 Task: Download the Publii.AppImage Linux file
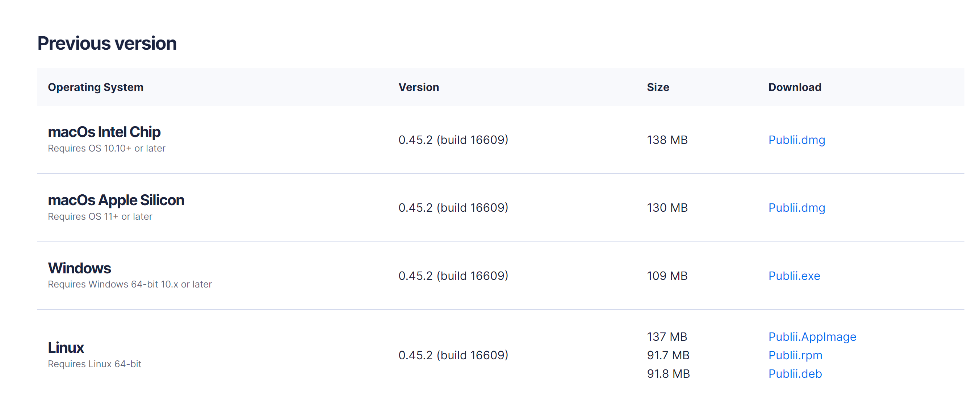(812, 337)
